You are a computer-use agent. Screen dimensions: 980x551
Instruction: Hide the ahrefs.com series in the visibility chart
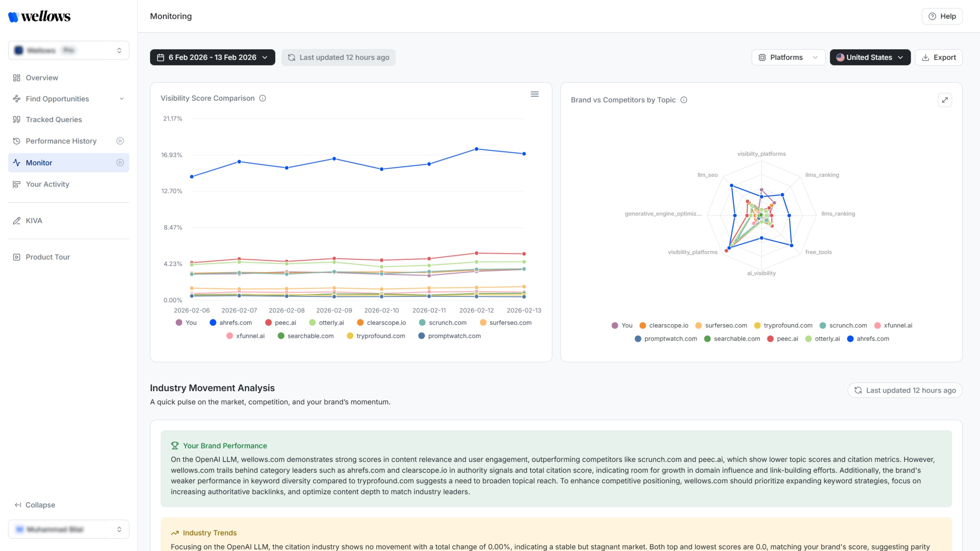pos(231,323)
